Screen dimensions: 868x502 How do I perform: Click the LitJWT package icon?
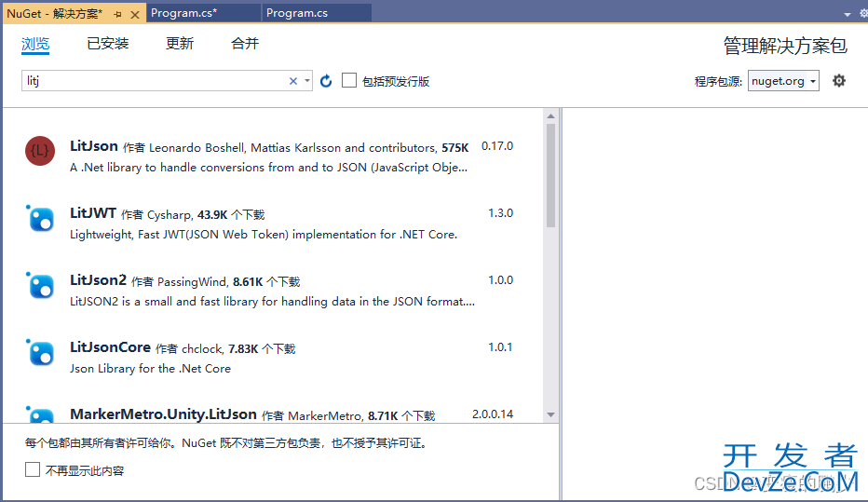pos(40,218)
